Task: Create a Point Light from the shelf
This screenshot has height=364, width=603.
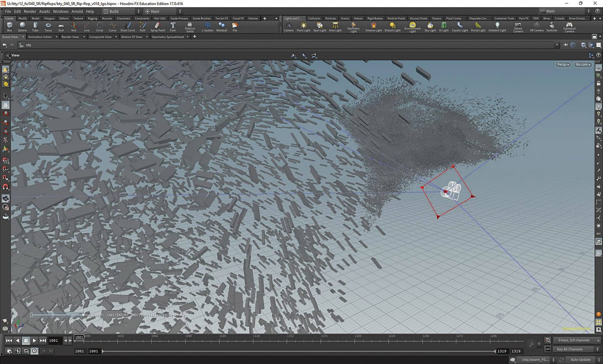Action: coord(303,26)
